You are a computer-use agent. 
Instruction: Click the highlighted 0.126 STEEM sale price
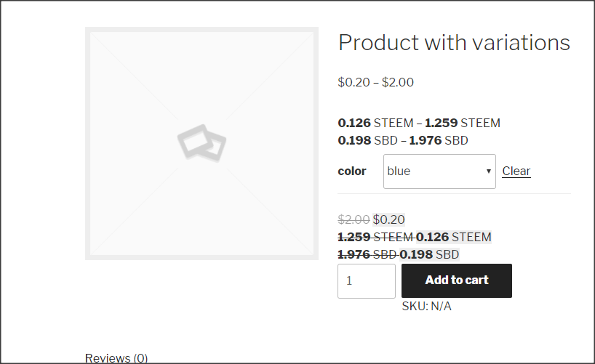(454, 237)
